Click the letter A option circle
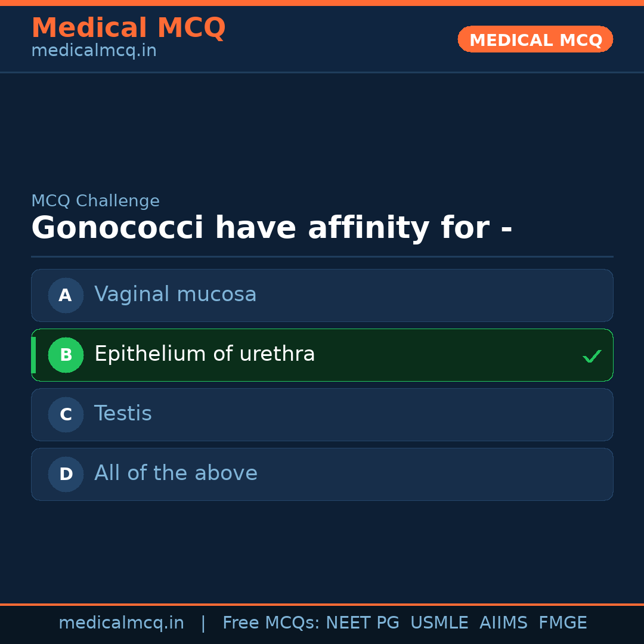Image resolution: width=644 pixels, height=644 pixels. pyautogui.click(x=66, y=295)
